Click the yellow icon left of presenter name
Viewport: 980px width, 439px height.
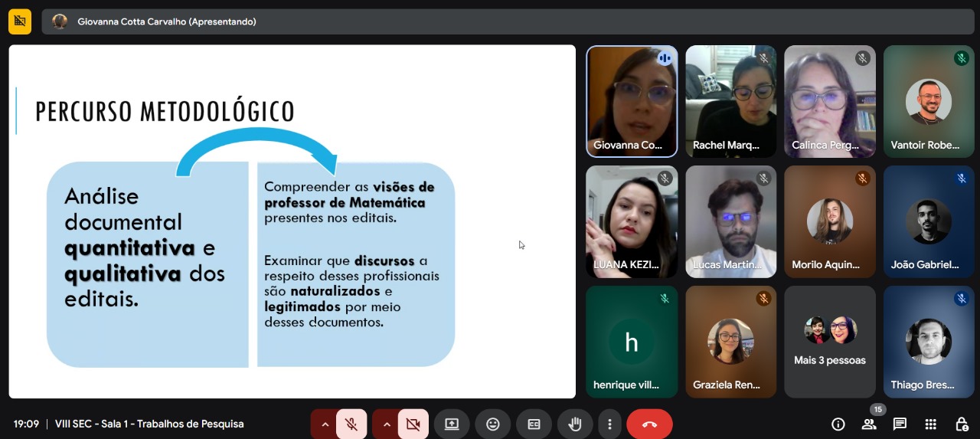coord(20,21)
